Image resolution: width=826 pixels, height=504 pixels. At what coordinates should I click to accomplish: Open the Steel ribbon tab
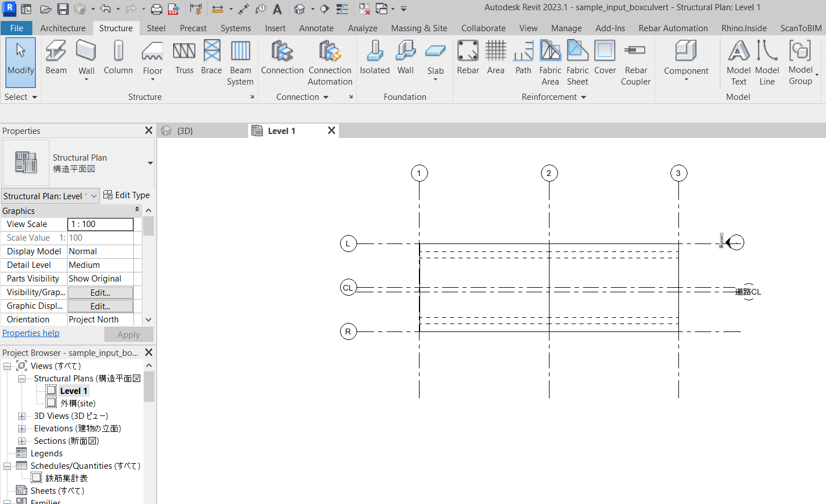156,27
